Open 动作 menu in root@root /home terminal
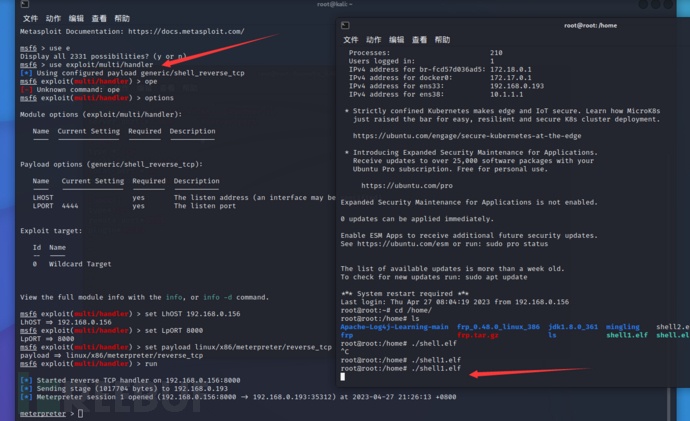The width and height of the screenshot is (690, 421). [x=374, y=40]
